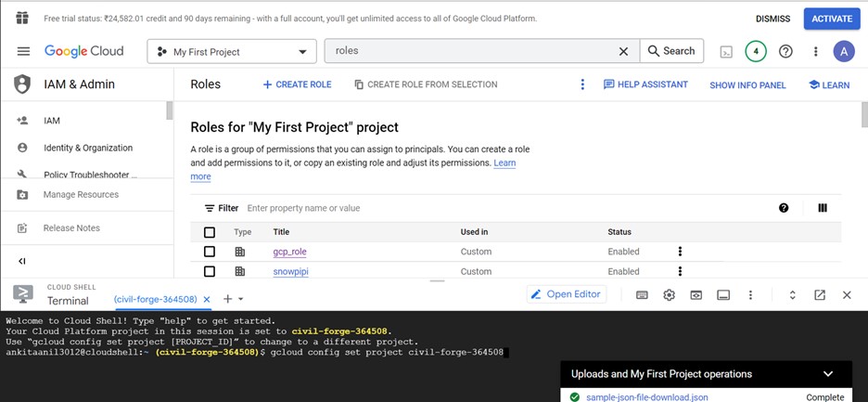Collapse the Uploads and operations panel
This screenshot has height=402, width=868.
coord(828,374)
